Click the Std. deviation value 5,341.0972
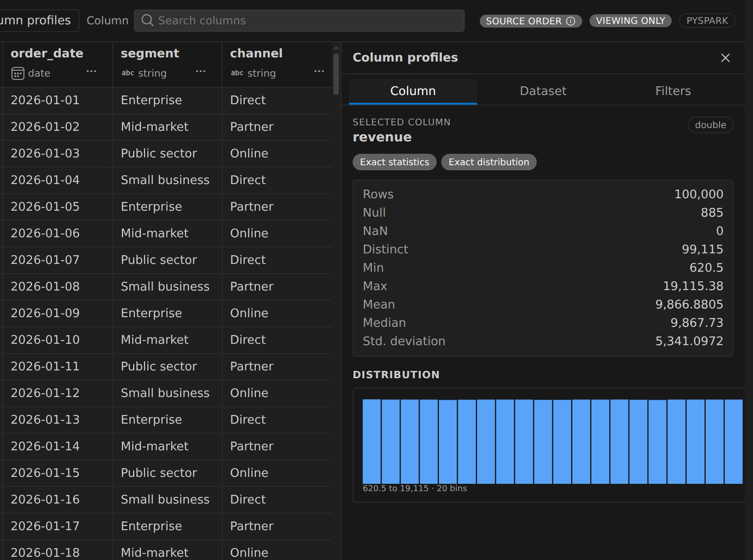Viewport: 753px width, 560px height. click(689, 341)
